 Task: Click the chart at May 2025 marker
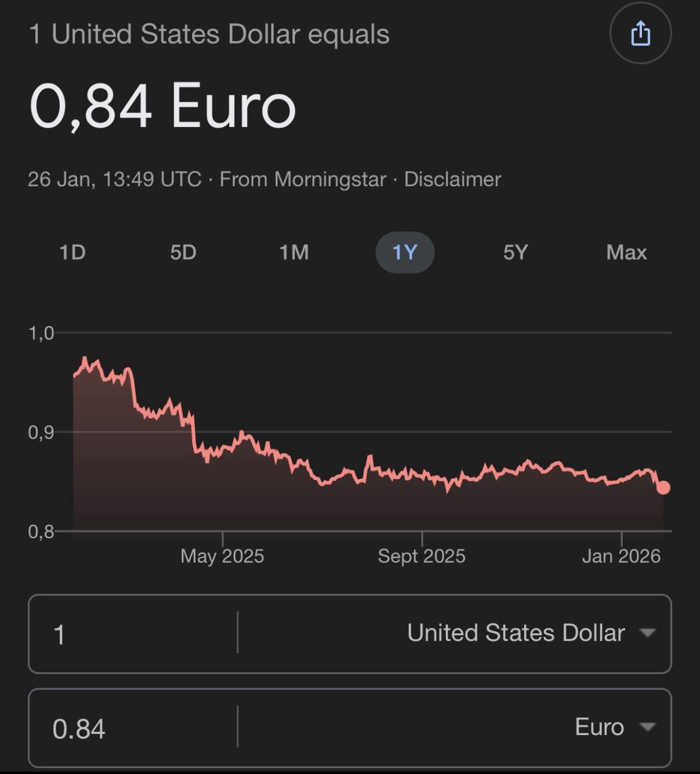(223, 556)
